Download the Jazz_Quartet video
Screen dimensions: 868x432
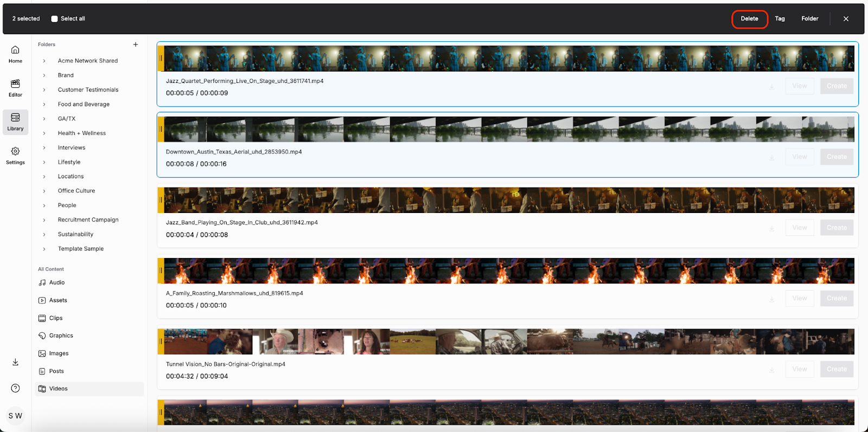coord(771,87)
